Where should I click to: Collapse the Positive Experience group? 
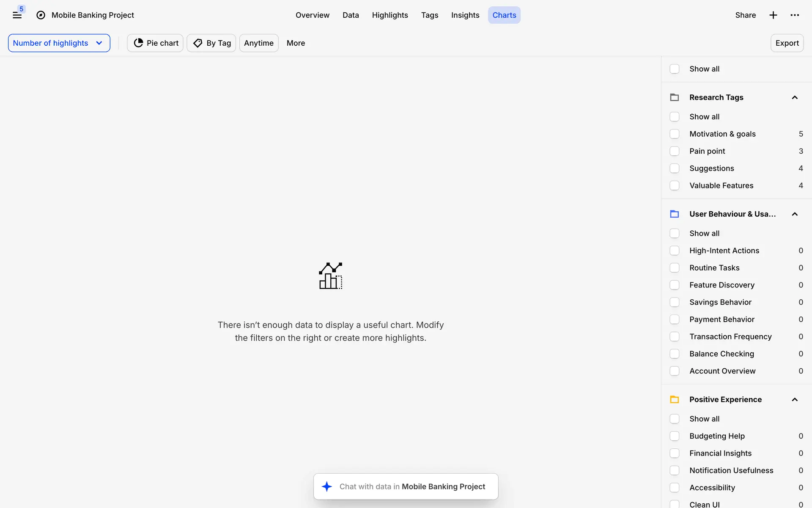(795, 400)
